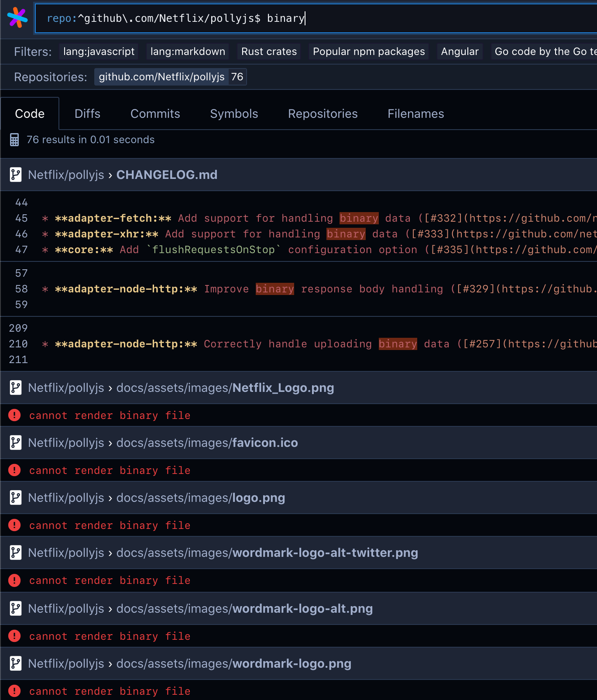597x700 pixels.
Task: Click 'cannot render binary file' under favicon.ico
Action: [x=110, y=470]
